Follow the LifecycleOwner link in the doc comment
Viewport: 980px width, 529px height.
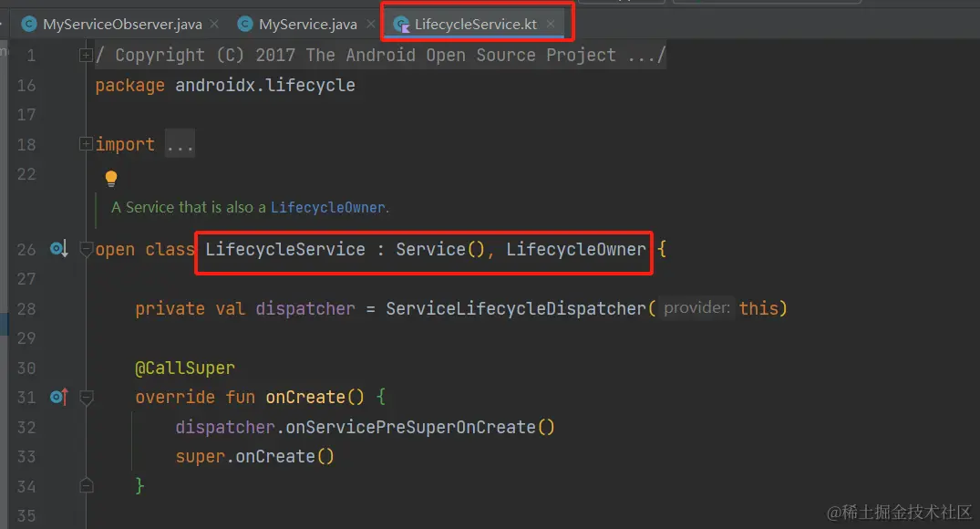click(327, 208)
